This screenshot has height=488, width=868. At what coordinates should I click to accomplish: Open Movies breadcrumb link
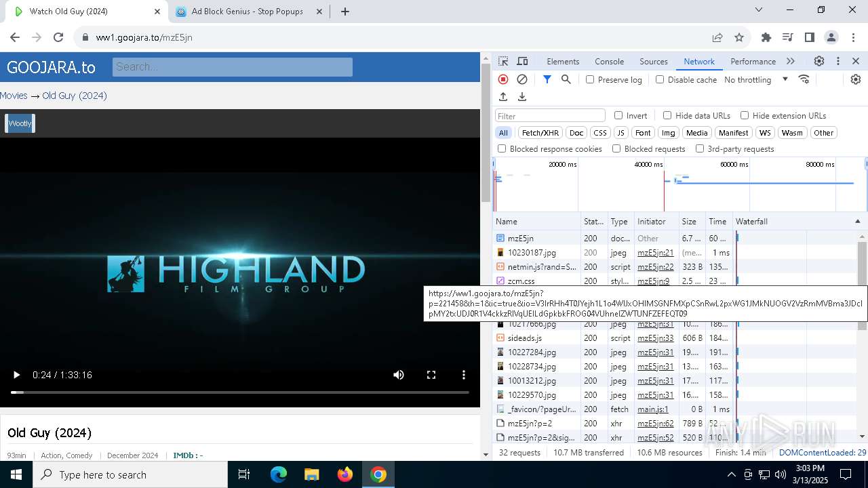(x=14, y=96)
